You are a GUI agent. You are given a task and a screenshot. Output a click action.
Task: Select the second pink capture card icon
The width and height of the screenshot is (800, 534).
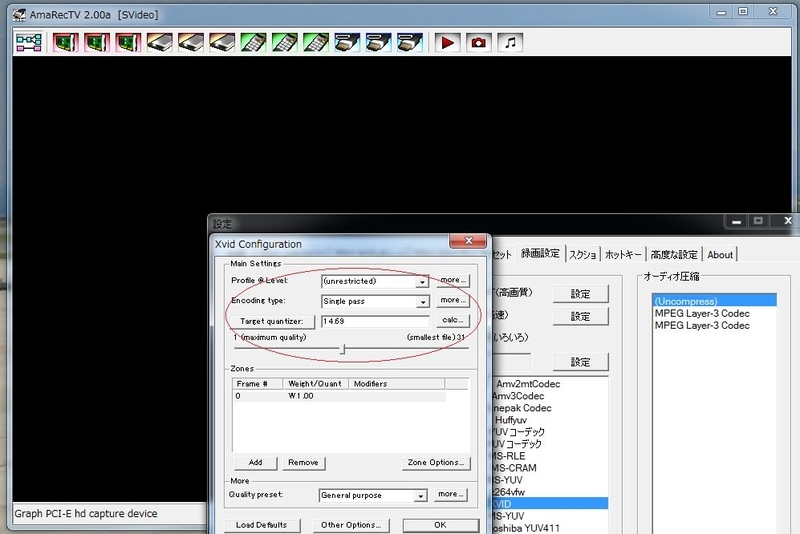point(97,42)
